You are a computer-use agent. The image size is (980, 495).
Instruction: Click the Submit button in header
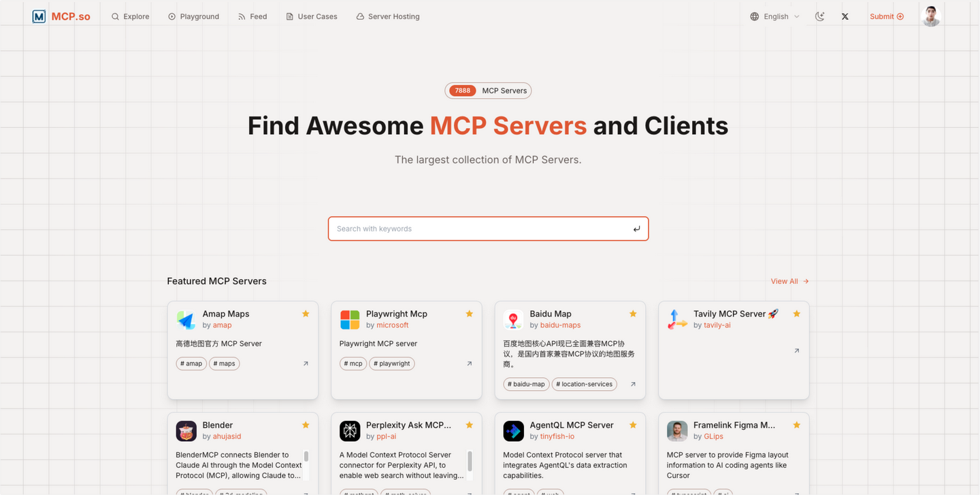pyautogui.click(x=887, y=16)
